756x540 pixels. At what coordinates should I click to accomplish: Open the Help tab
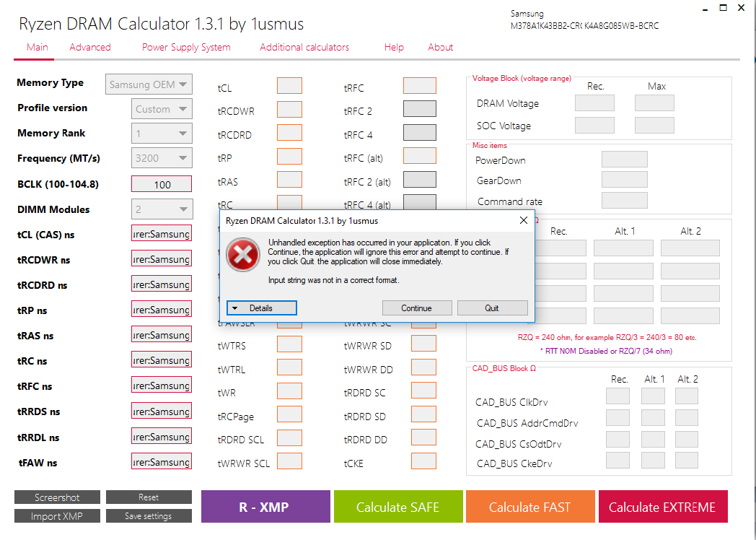click(394, 48)
